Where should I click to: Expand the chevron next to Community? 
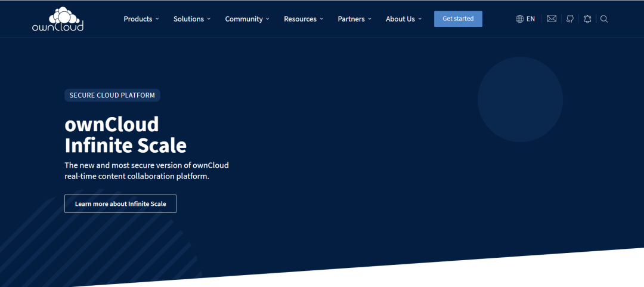267,19
